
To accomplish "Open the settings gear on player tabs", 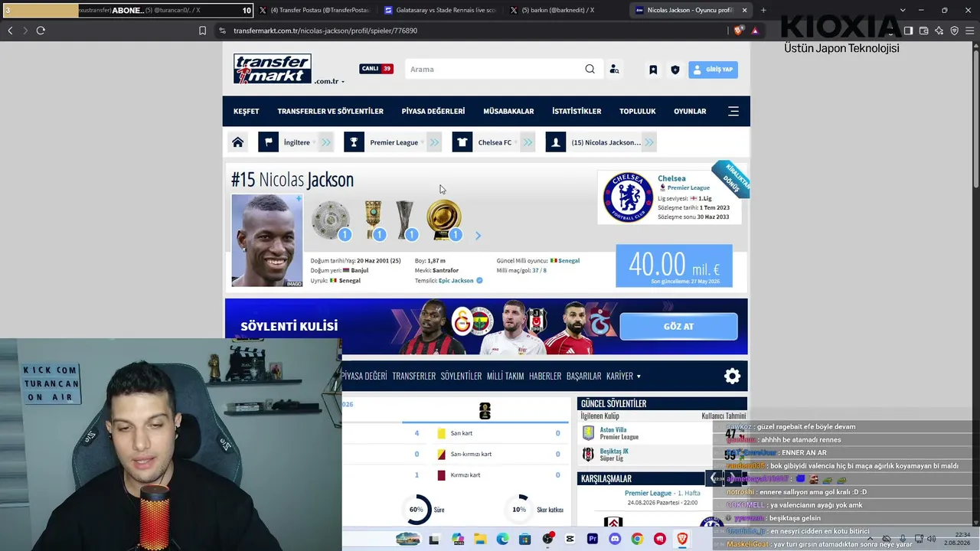I will [733, 376].
